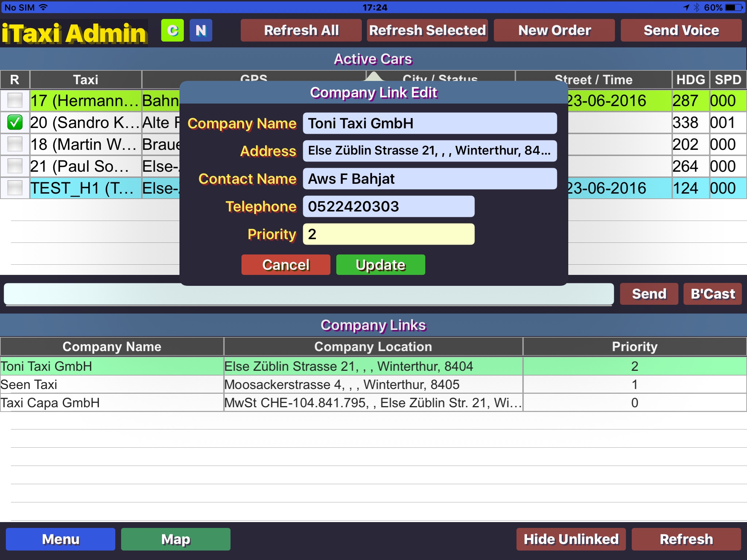The height and width of the screenshot is (560, 747).
Task: Click HDG value 287 in first row
Action: (691, 101)
